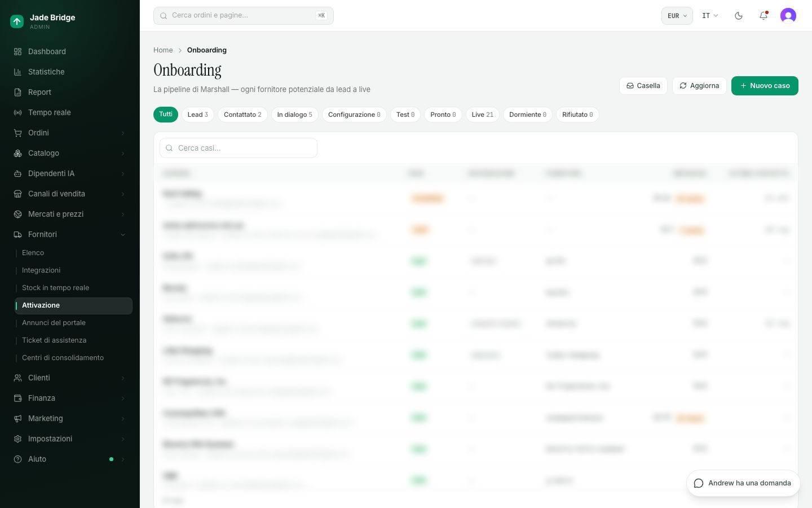Open the IT language selector

pyautogui.click(x=710, y=16)
